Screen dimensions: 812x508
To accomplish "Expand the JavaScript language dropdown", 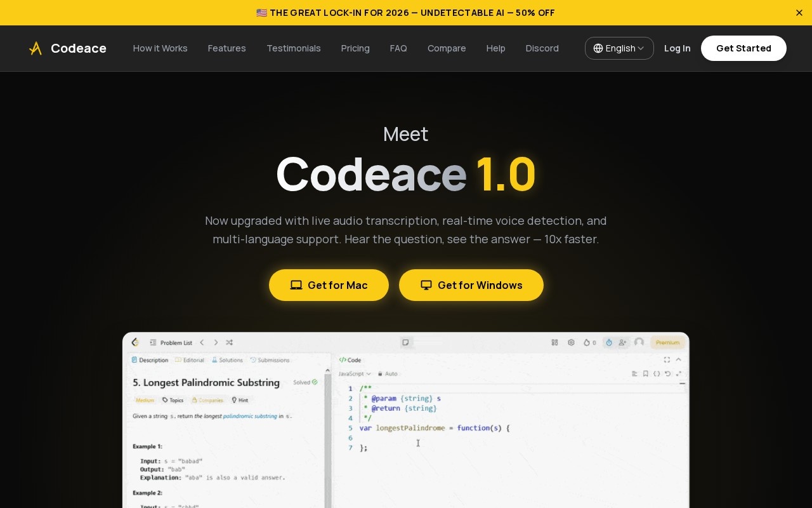I will pyautogui.click(x=355, y=374).
